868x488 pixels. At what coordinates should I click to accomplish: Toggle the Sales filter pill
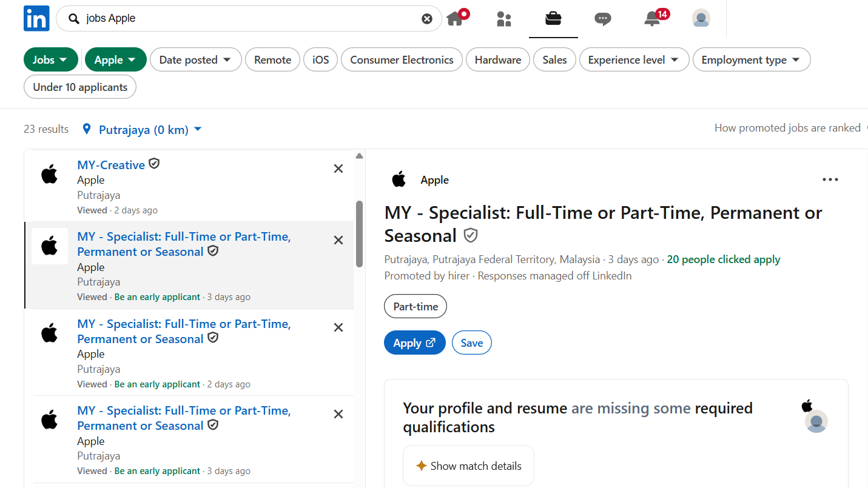click(x=554, y=60)
